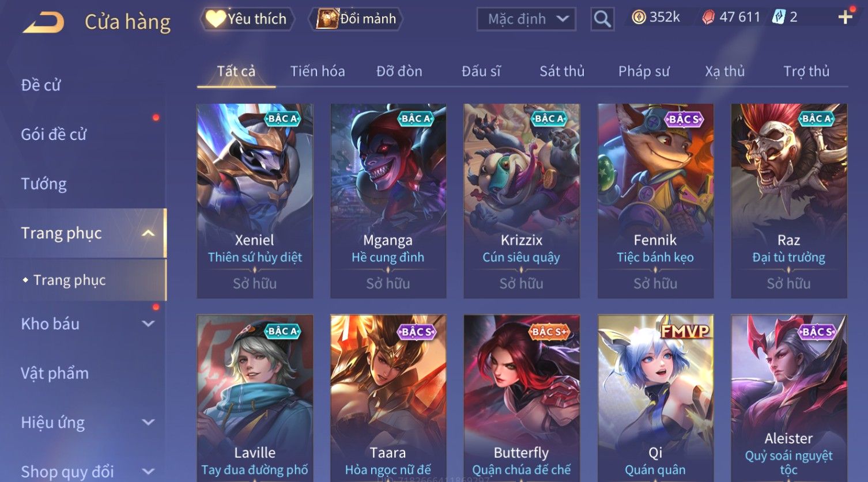This screenshot has width=868, height=482.
Task: Tap the chest icon in Đổi mảnh
Action: click(x=327, y=19)
